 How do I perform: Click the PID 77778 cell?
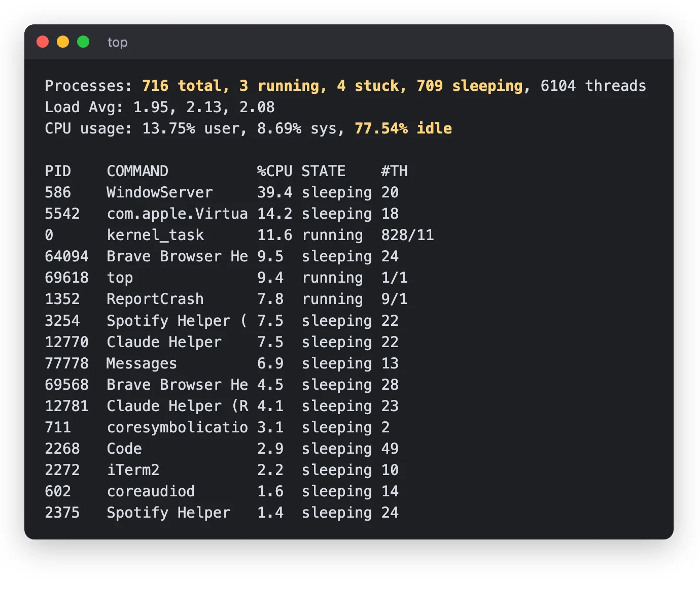click(66, 363)
